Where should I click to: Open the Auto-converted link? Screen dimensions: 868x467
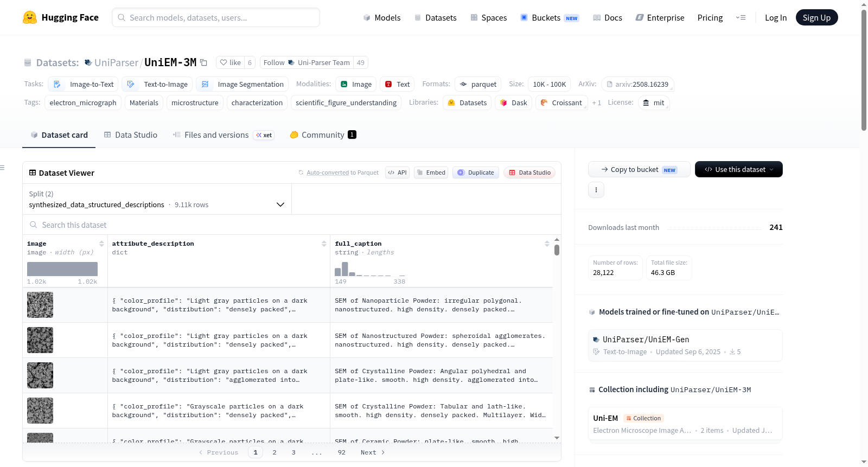328,172
